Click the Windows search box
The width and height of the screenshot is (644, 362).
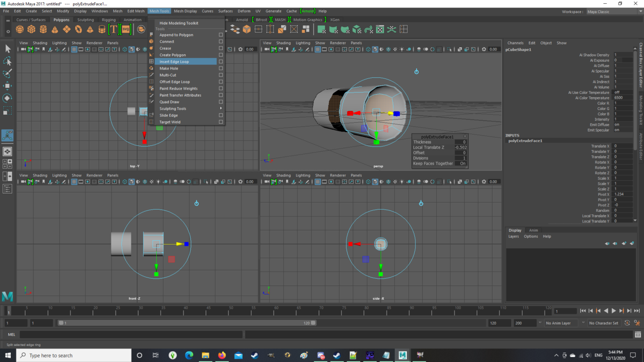(74, 355)
